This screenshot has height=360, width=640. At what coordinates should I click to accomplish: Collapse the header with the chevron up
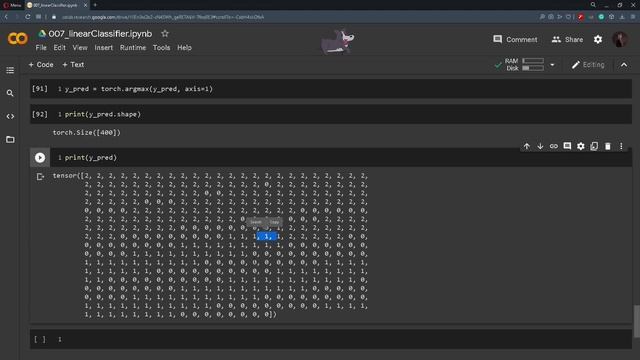tap(624, 65)
